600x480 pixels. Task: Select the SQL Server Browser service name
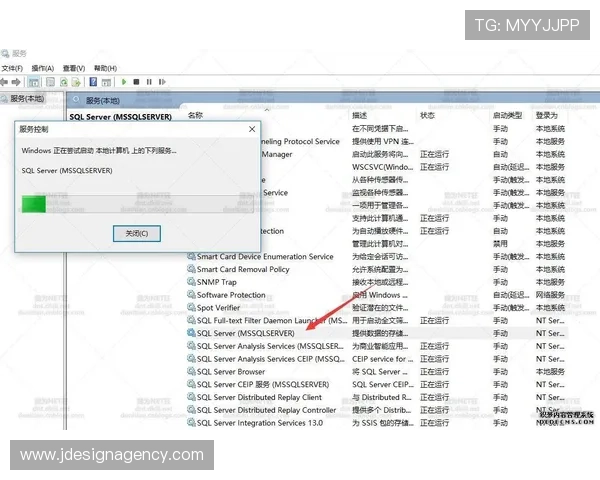pos(231,372)
